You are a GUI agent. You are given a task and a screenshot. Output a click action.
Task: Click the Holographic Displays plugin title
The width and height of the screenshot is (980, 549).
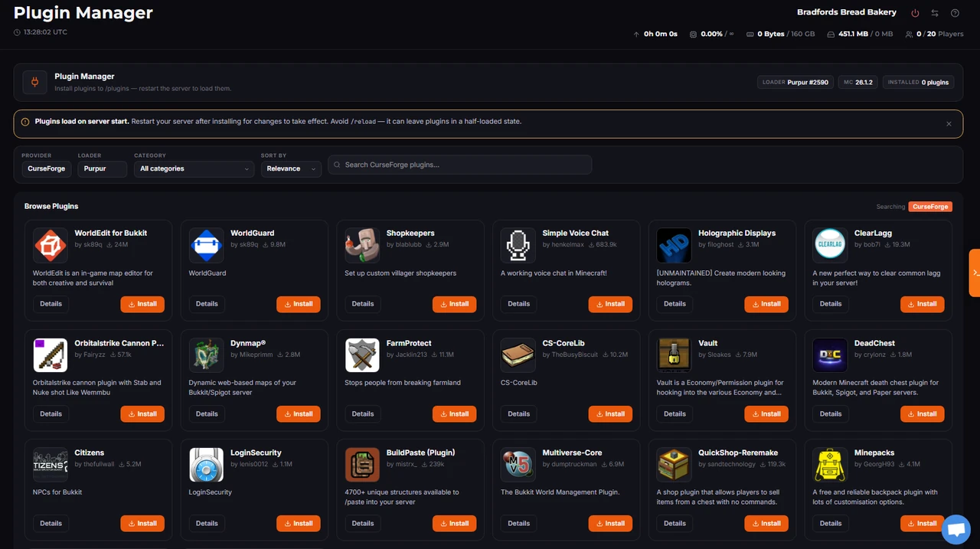737,233
